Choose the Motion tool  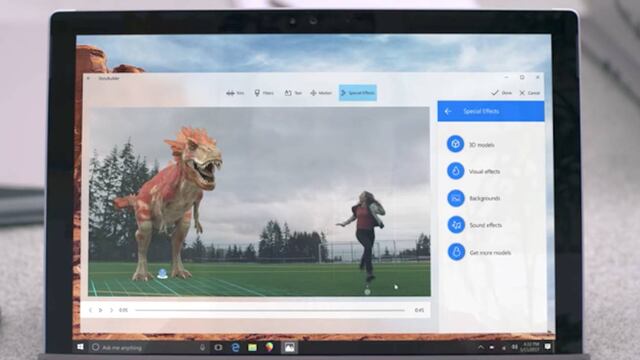321,93
